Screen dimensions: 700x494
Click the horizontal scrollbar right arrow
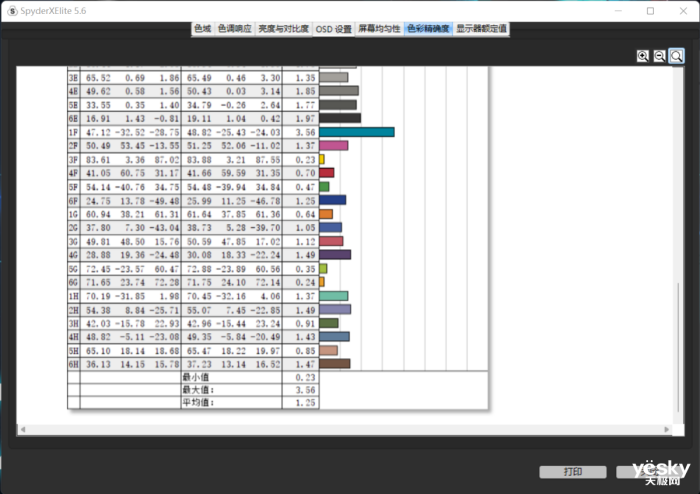[x=677, y=429]
